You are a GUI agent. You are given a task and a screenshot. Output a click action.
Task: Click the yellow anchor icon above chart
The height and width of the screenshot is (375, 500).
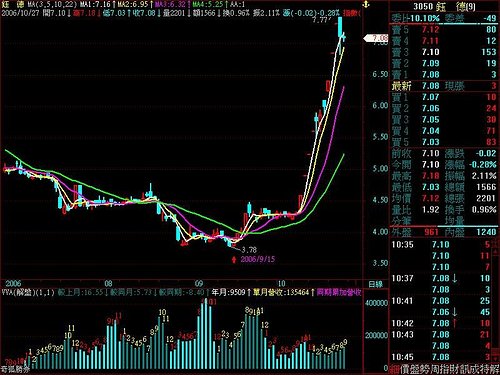[366, 5]
